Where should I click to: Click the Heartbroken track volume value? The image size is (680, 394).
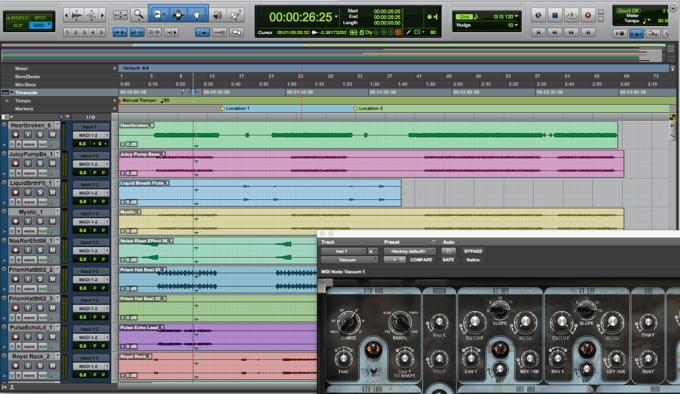coord(83,143)
